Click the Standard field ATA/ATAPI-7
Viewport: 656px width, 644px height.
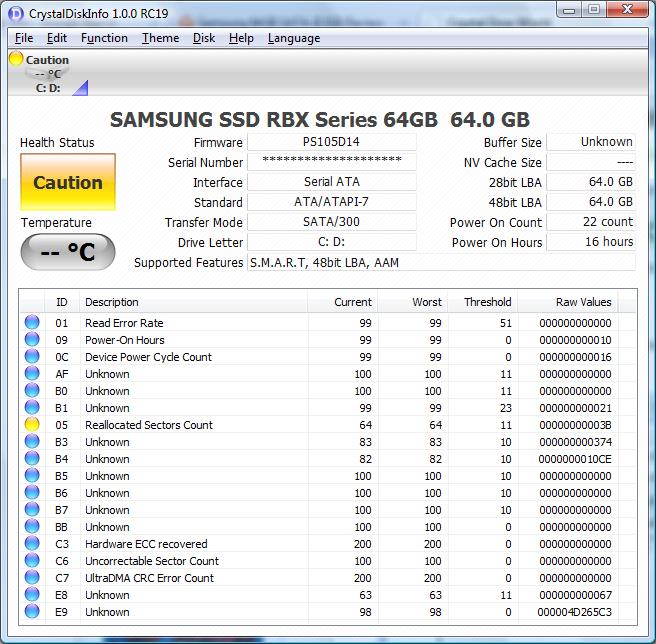pyautogui.click(x=332, y=202)
